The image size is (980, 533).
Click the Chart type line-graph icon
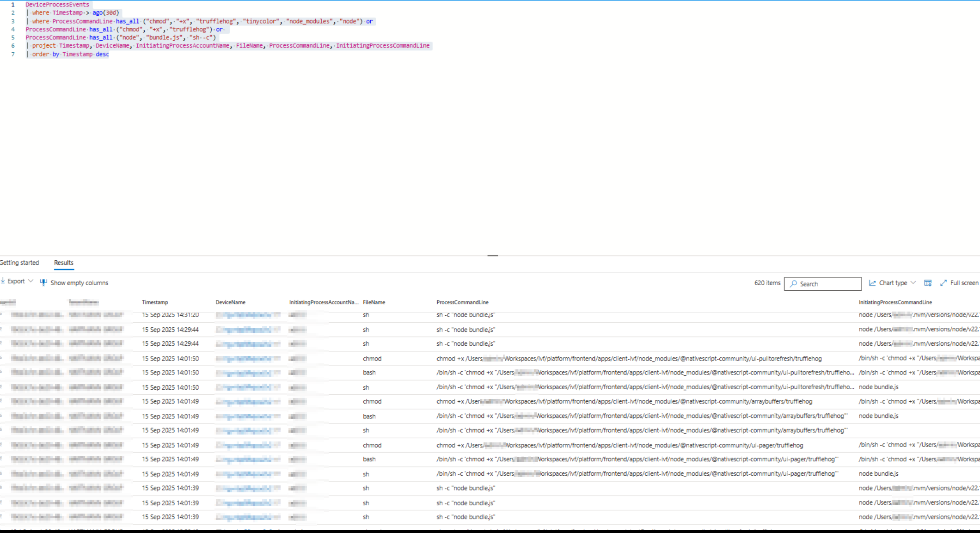[x=872, y=283]
